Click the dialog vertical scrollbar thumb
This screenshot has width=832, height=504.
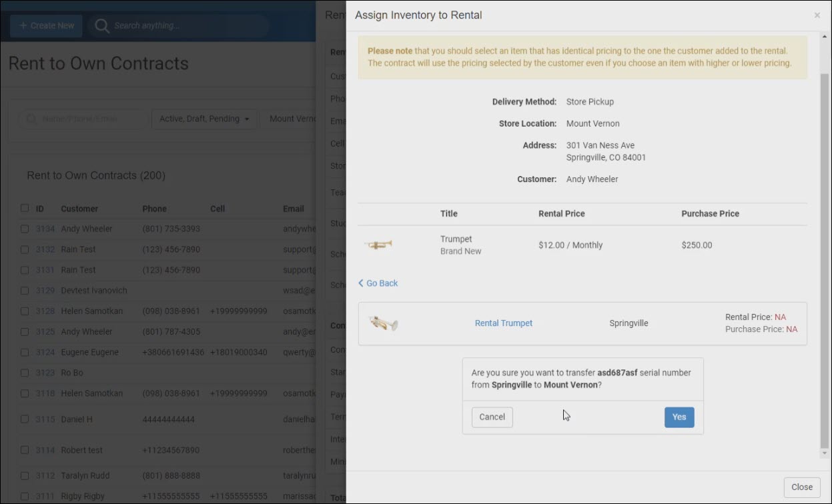pos(825,260)
